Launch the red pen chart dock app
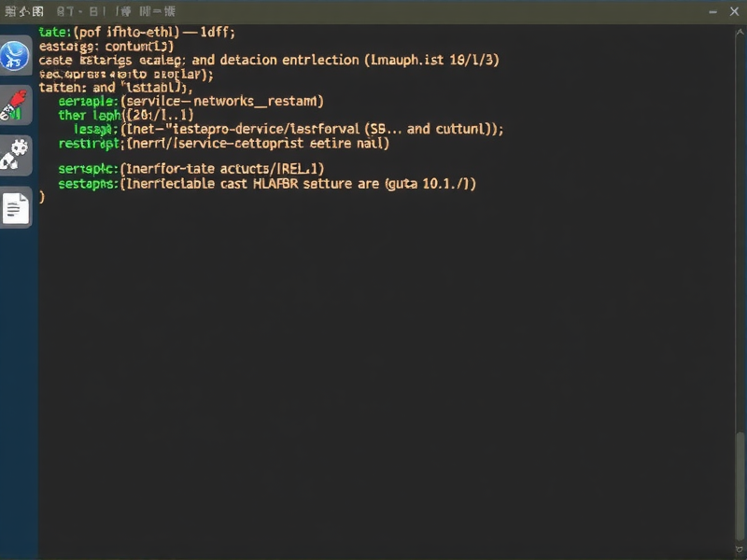The width and height of the screenshot is (747, 560). (x=16, y=105)
